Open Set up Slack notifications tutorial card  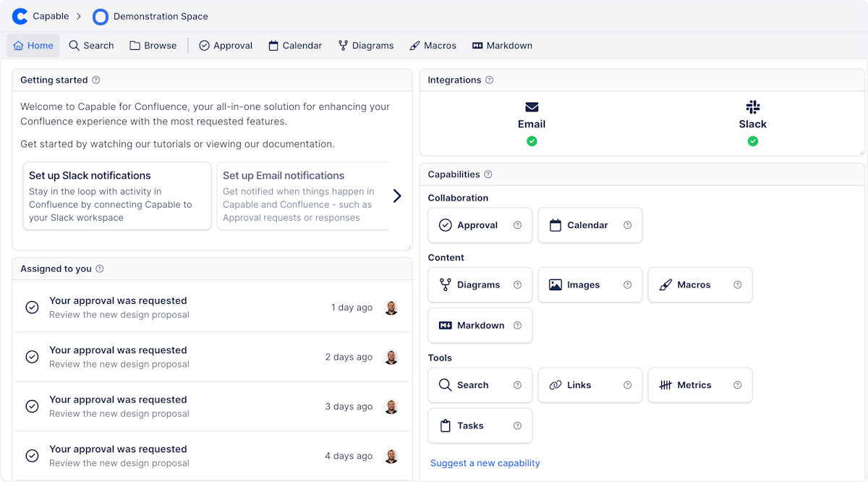pyautogui.click(x=117, y=196)
